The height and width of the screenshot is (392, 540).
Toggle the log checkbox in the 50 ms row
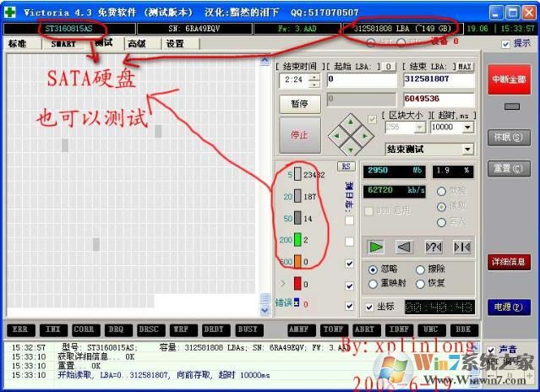(x=349, y=220)
